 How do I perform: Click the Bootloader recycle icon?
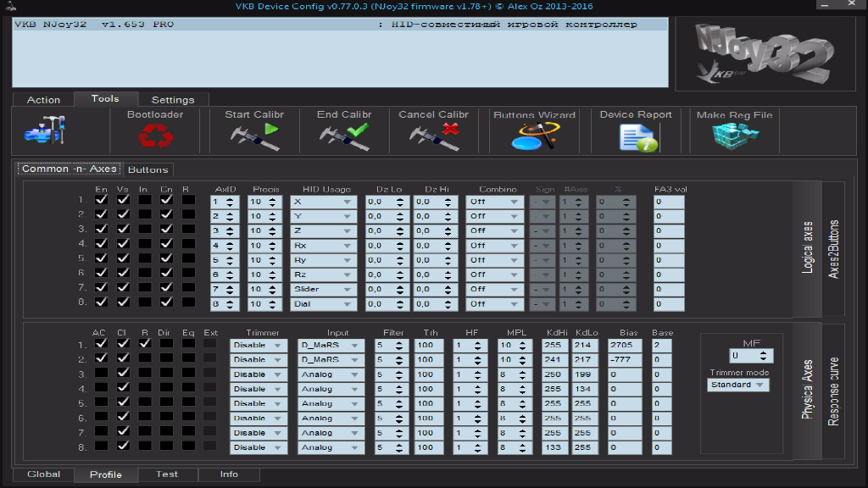tap(156, 136)
